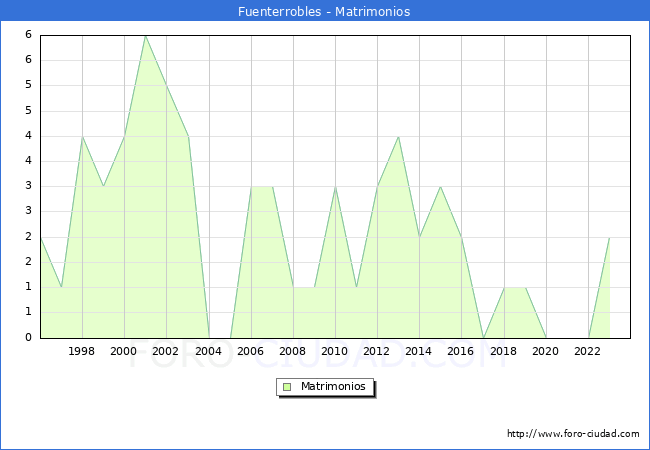Click the highest peak at year 2001
This screenshot has height=450, width=650.
click(145, 35)
